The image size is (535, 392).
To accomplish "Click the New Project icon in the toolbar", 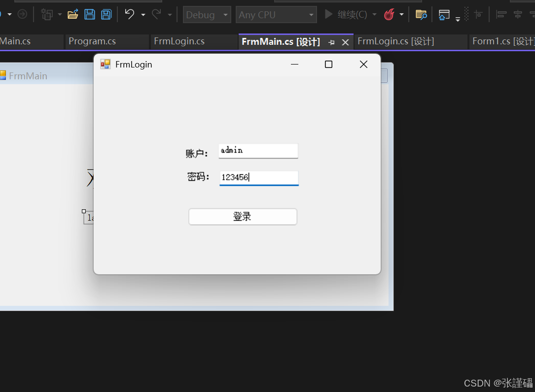I will [x=47, y=15].
